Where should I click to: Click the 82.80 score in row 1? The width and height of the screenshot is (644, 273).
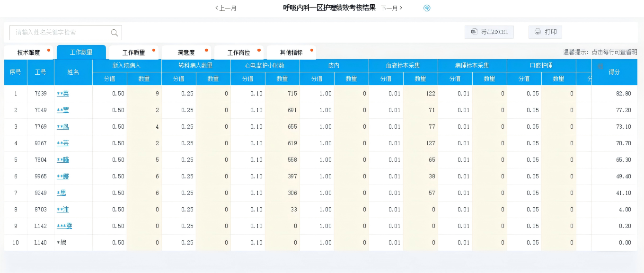click(x=623, y=94)
